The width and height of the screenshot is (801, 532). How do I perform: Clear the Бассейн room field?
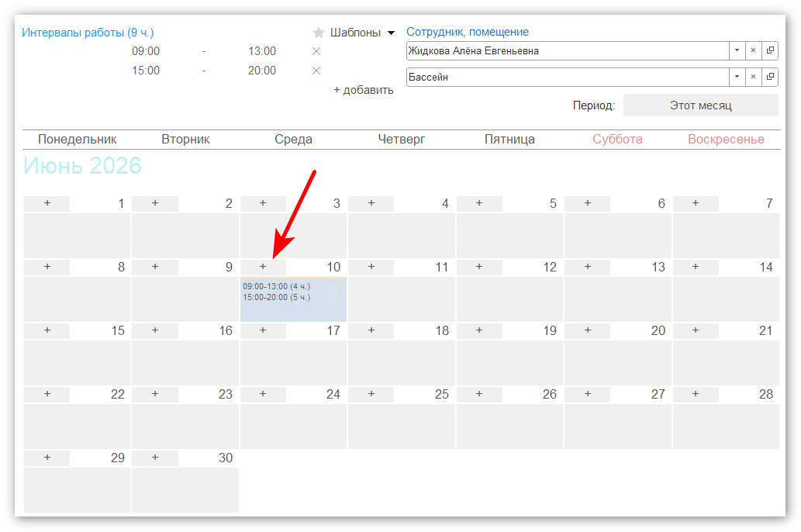pos(753,77)
